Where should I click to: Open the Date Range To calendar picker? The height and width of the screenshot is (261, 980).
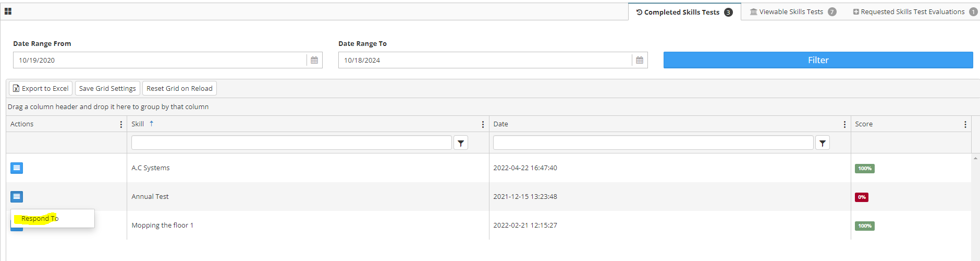coord(640,60)
